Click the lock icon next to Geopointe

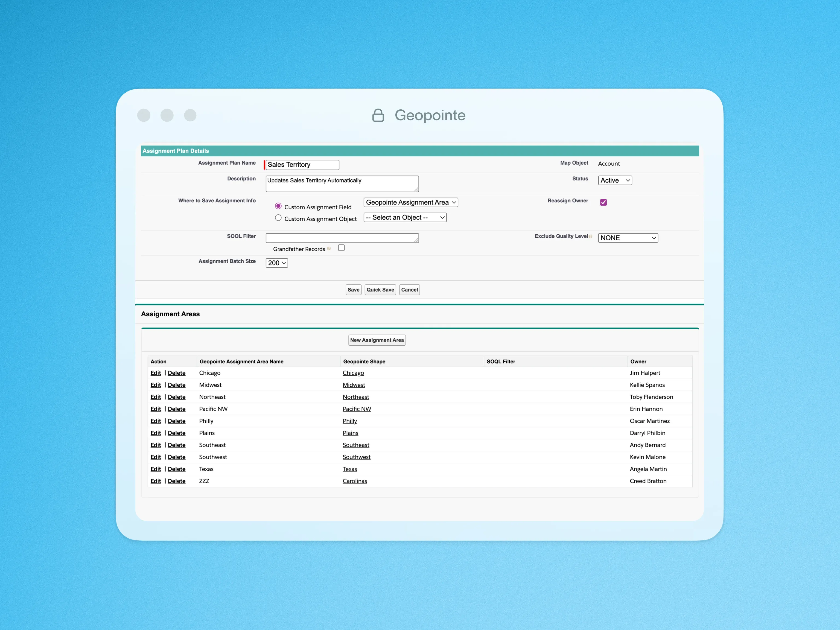tap(378, 115)
